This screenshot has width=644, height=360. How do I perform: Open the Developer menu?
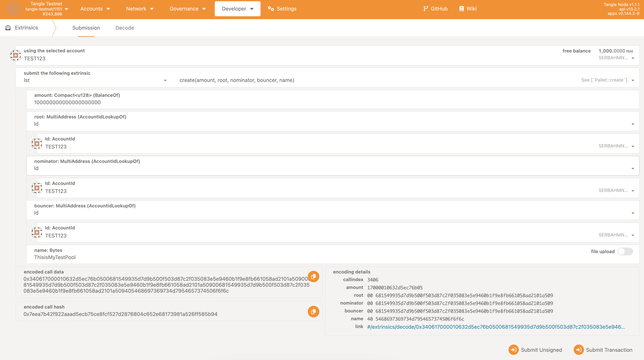pyautogui.click(x=237, y=9)
